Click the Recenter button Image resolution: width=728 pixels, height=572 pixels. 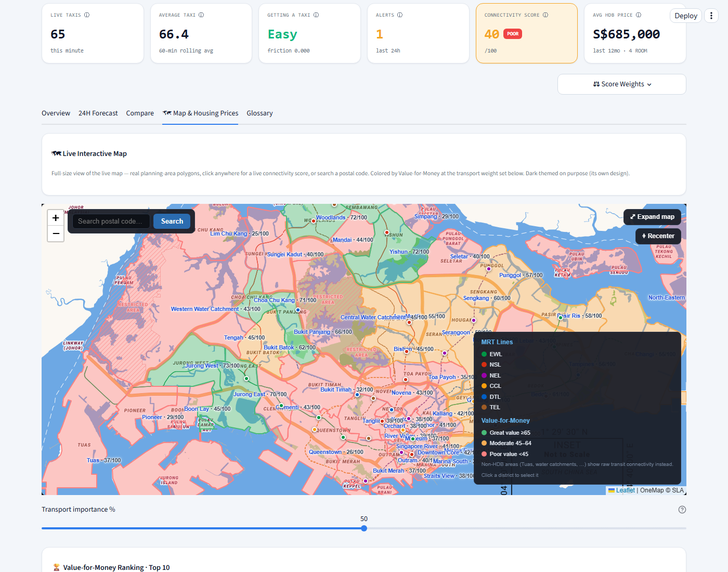click(658, 236)
